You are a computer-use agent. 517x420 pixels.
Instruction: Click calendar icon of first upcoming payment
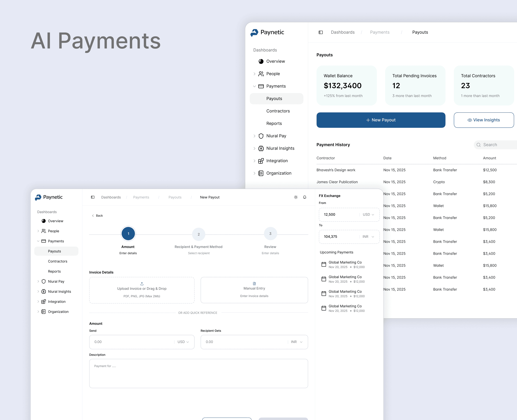[x=324, y=264]
